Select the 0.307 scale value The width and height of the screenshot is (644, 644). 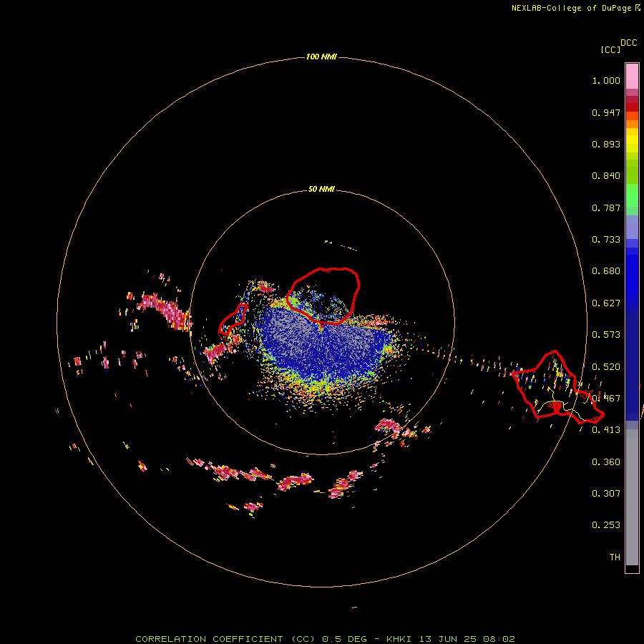(x=606, y=494)
